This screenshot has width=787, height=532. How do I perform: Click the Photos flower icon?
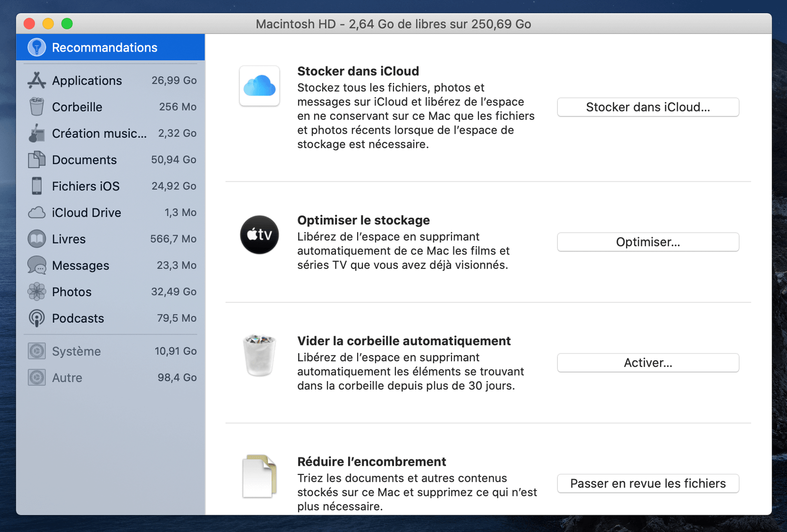point(36,292)
